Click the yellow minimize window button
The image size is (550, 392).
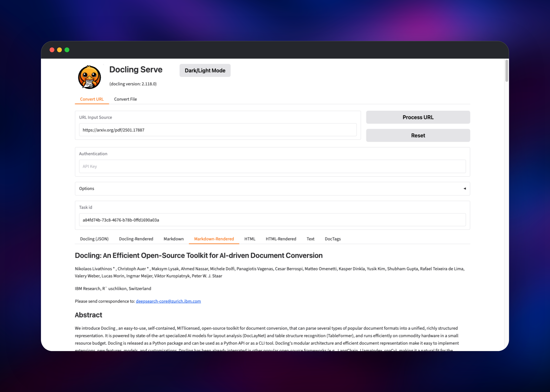[x=59, y=50]
